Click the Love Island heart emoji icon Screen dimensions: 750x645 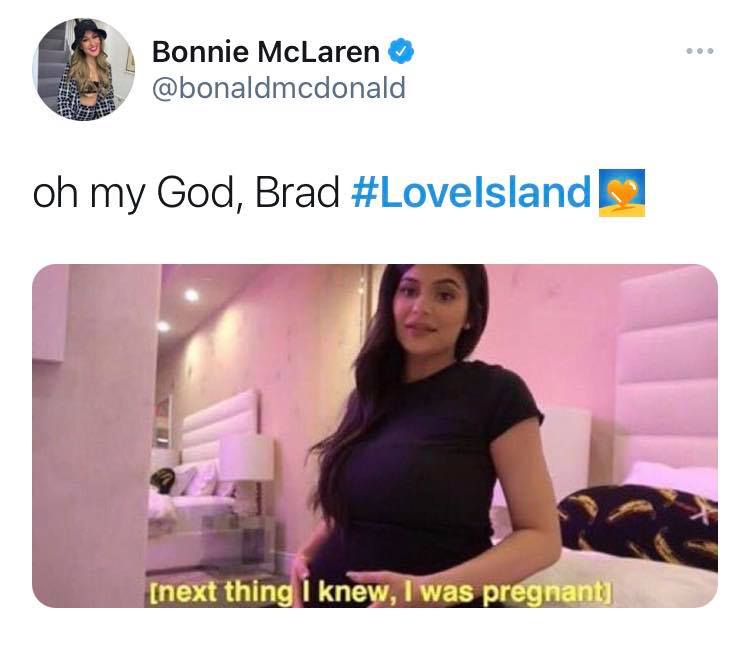622,192
